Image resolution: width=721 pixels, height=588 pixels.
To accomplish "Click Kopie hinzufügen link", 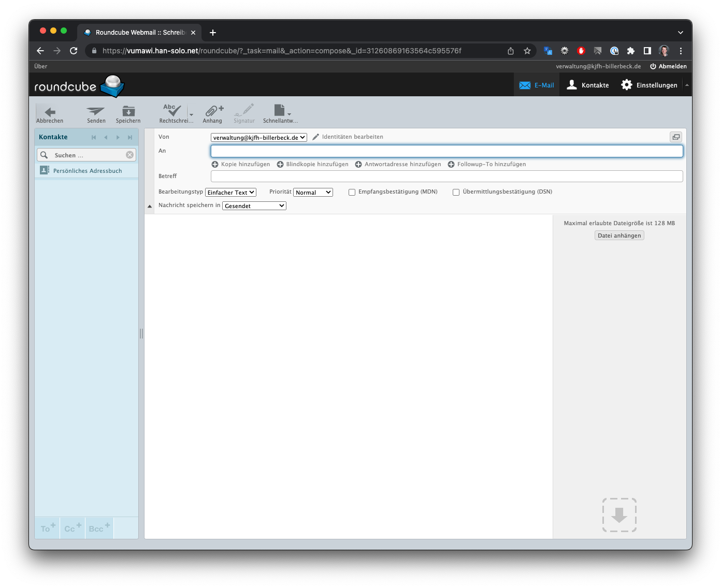I will click(241, 165).
